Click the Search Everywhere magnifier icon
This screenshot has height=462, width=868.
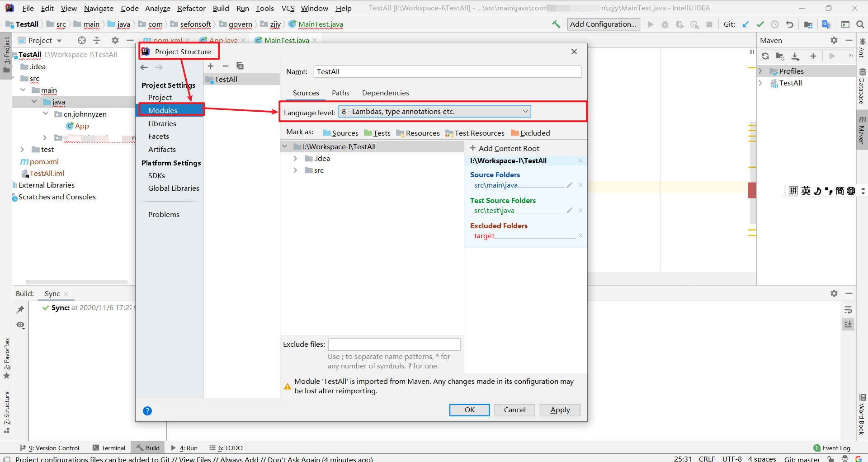coord(860,24)
